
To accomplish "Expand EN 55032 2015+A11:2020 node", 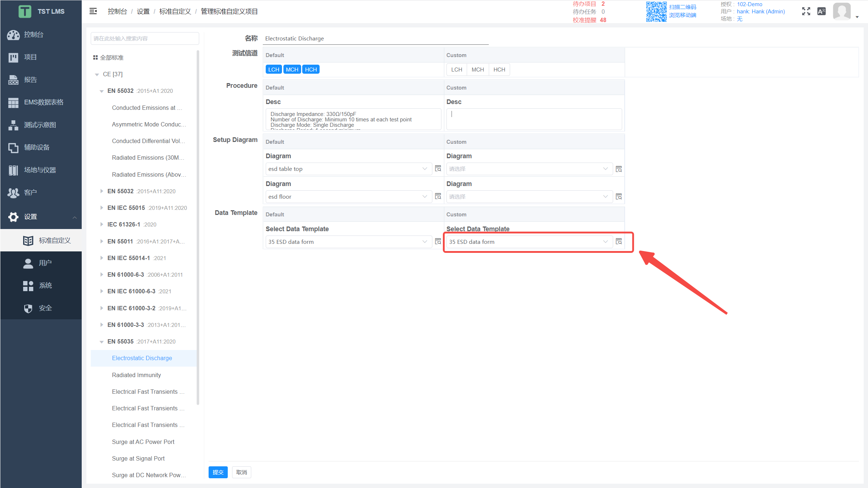I will coord(102,191).
